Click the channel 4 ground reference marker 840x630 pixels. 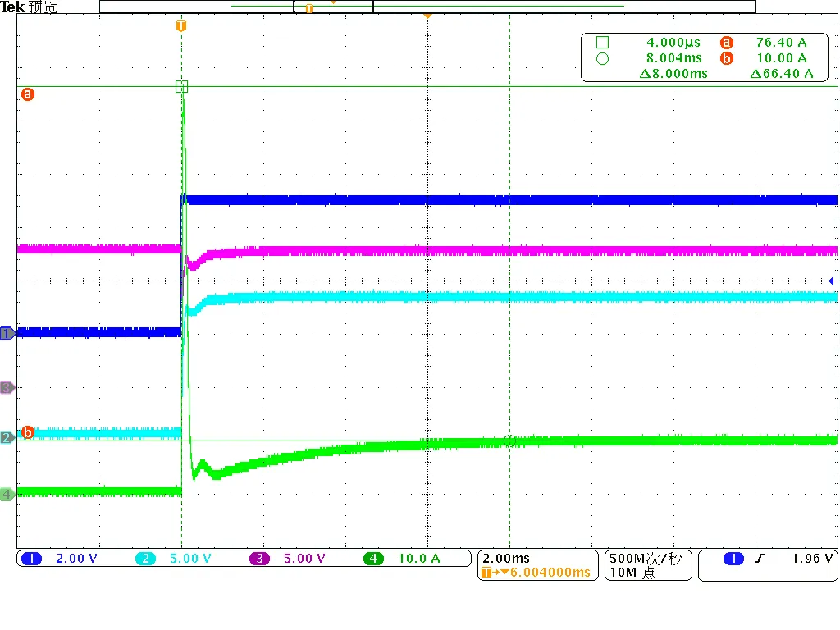click(x=7, y=494)
